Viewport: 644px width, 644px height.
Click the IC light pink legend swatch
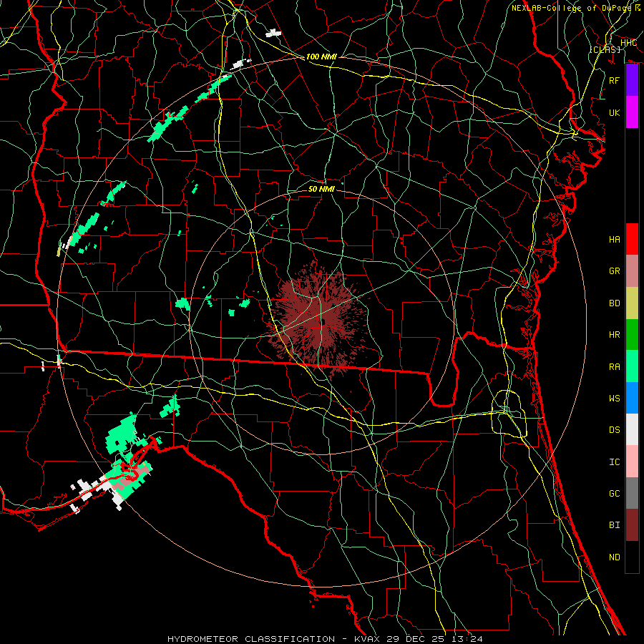pos(632,462)
